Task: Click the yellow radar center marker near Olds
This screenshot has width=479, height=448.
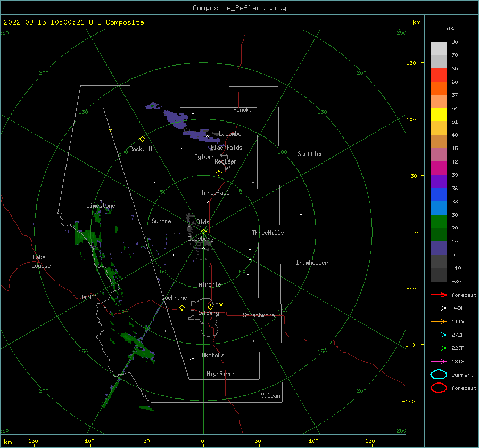Action: [203, 232]
